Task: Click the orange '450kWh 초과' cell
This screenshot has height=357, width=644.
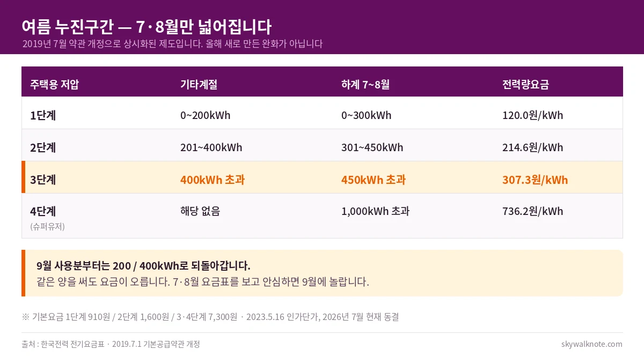Action: pyautogui.click(x=374, y=180)
